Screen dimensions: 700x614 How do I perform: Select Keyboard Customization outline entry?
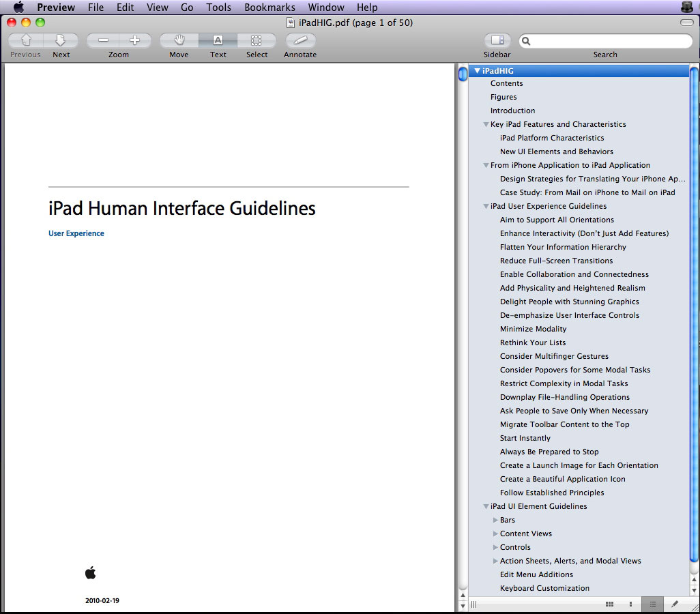pos(544,588)
